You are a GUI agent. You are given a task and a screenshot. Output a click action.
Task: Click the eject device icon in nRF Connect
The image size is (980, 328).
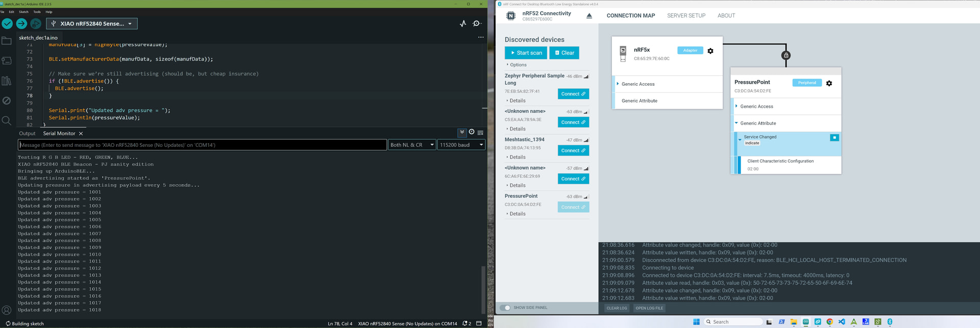[589, 16]
